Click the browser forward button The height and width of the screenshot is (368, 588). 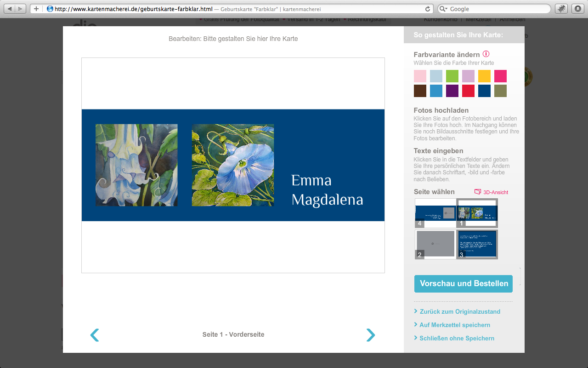[21, 9]
